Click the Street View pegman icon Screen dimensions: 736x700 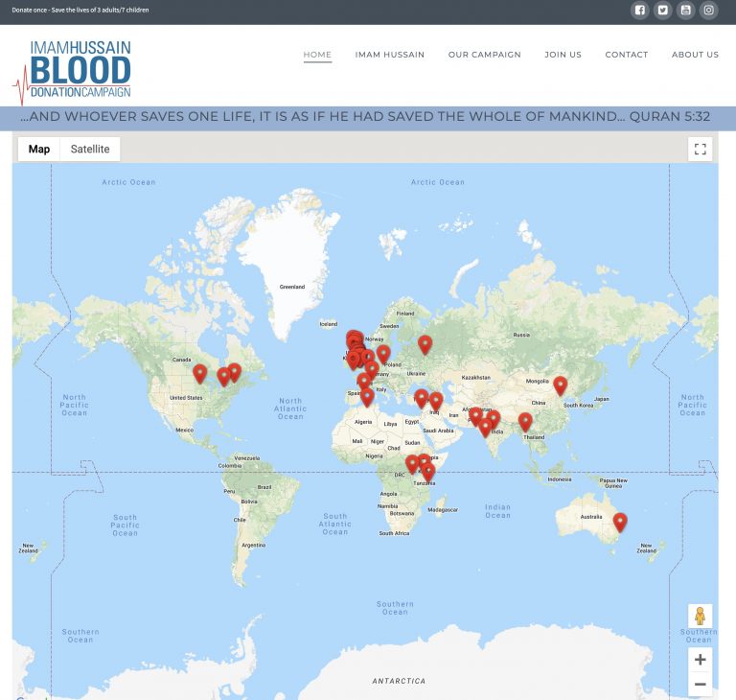tap(700, 617)
